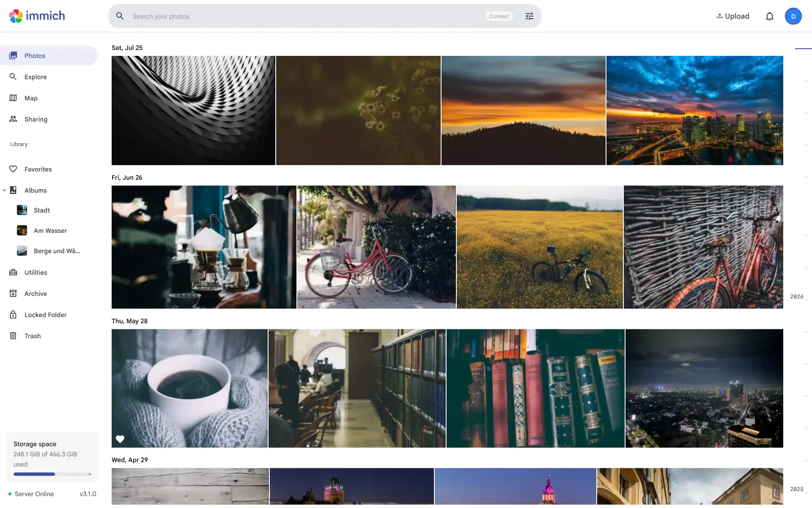Open the notifications bell
The height and width of the screenshot is (508, 812).
click(770, 16)
